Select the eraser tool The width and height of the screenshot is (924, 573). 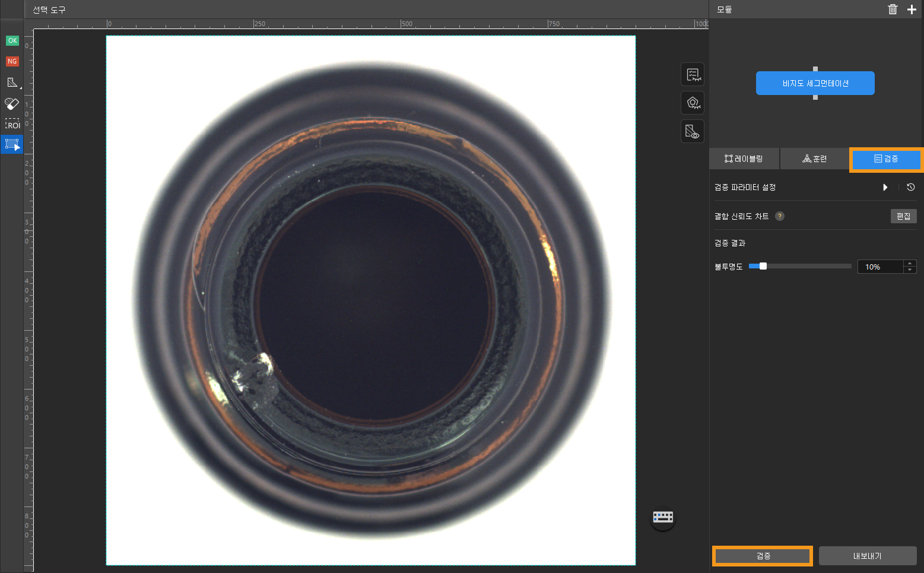pos(12,103)
